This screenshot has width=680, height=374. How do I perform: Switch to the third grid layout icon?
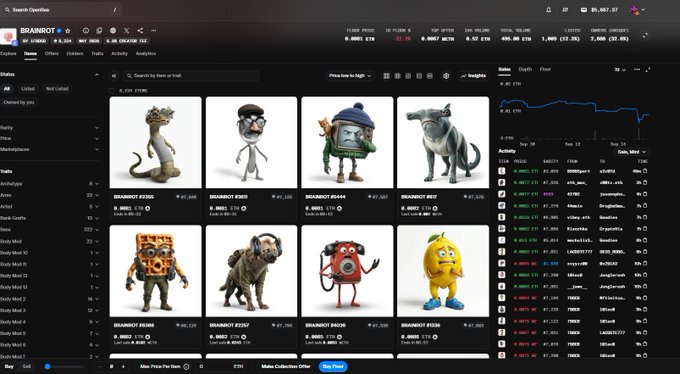(408, 76)
